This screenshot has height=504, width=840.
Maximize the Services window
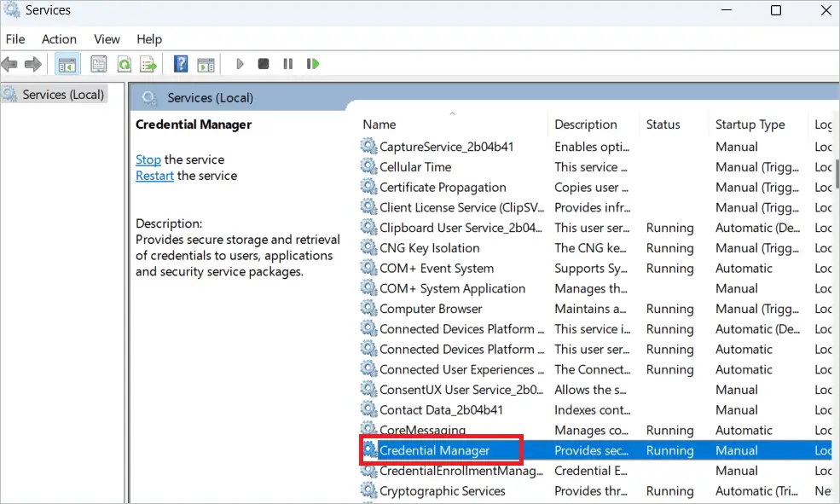pos(776,10)
